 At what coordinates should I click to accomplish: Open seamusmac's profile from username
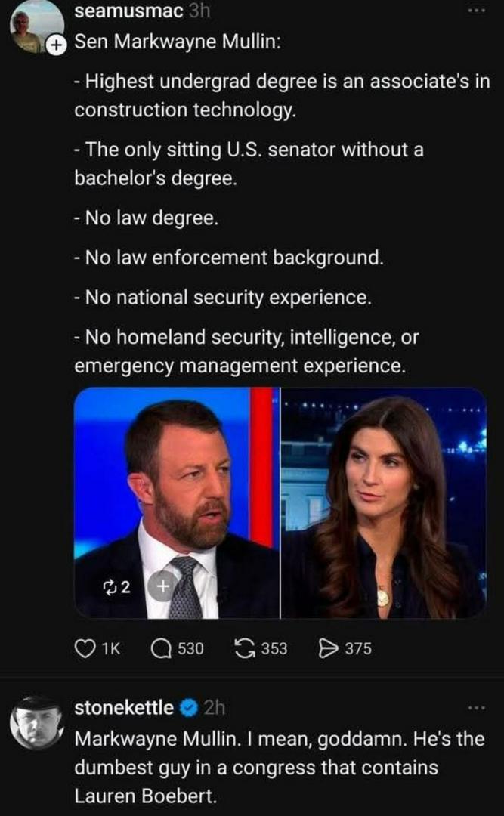[x=128, y=11]
